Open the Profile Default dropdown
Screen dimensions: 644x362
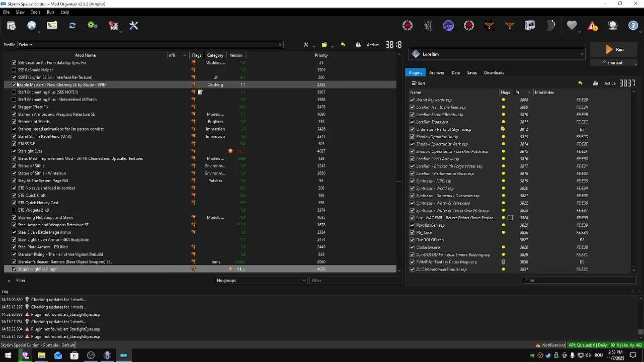150,45
